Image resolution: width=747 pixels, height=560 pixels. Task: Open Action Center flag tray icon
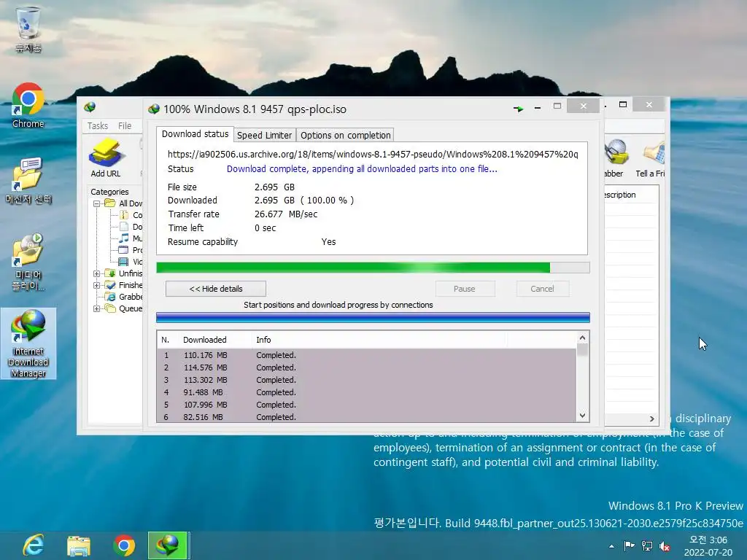click(629, 545)
